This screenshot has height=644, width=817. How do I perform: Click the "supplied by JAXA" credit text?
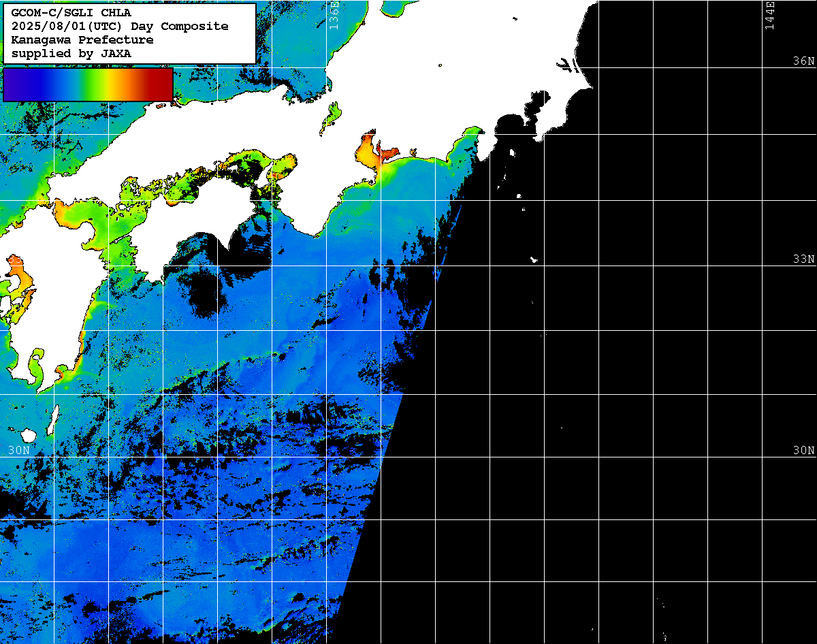click(71, 54)
